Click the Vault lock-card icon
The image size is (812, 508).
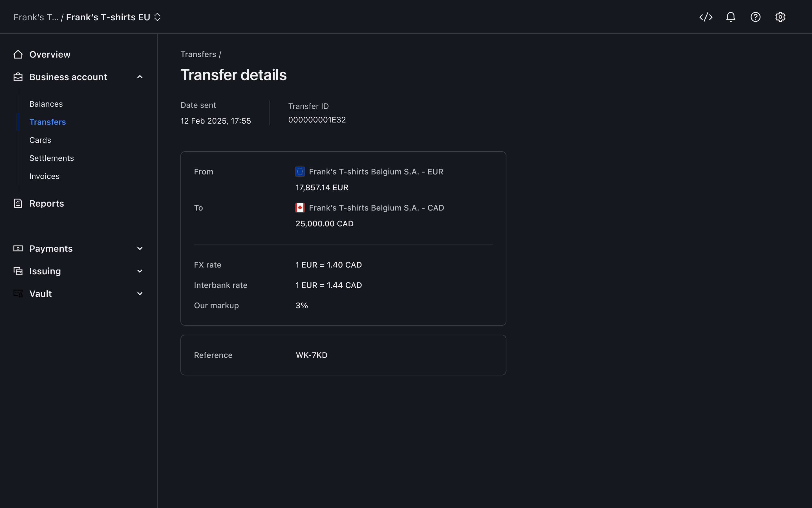pos(18,293)
